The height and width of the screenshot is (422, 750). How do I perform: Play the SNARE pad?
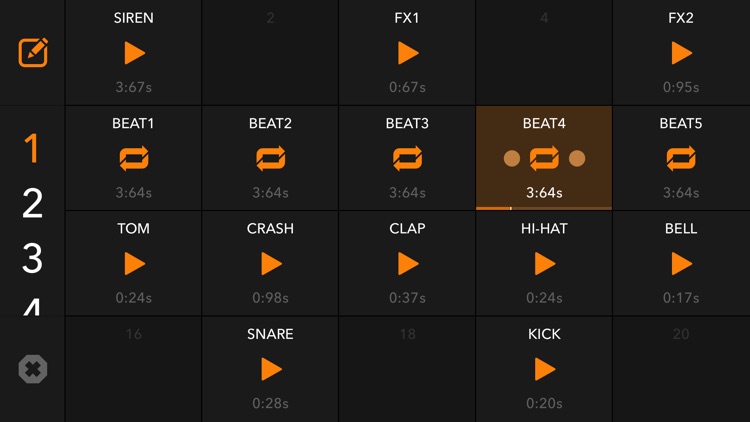tap(270, 369)
